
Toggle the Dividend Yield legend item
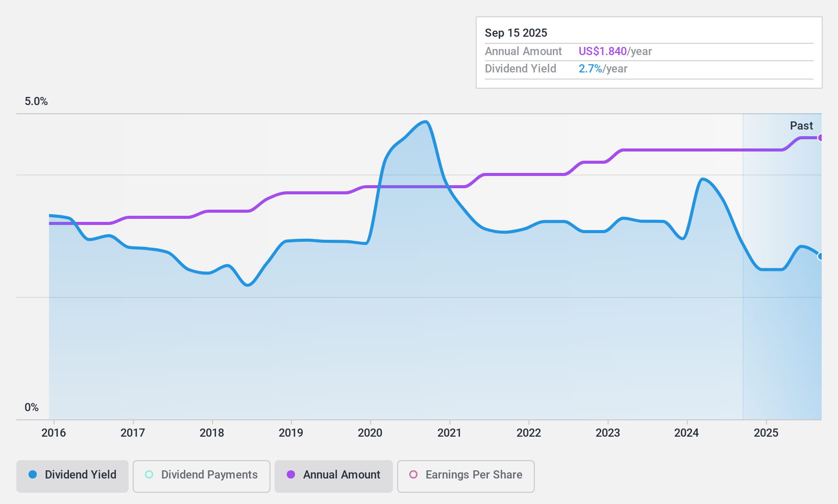72,475
